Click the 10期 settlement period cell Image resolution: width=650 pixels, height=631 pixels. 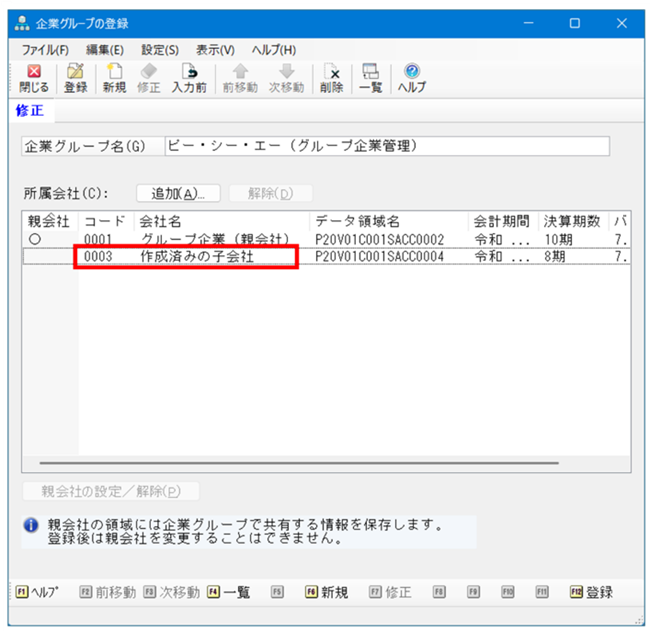pyautogui.click(x=558, y=240)
